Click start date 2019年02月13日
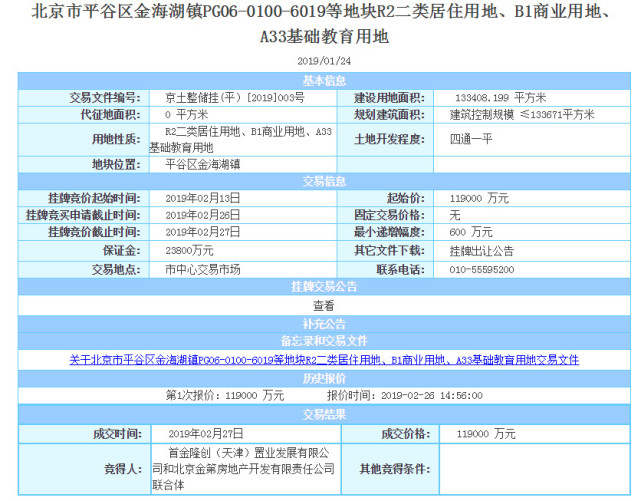The image size is (641, 501). coord(202,198)
